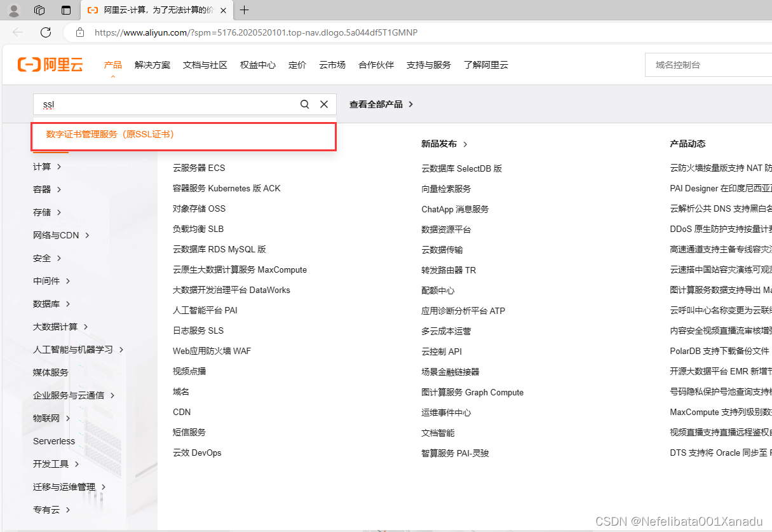The image size is (772, 532).
Task: Expand the 安全 category
Action: [x=47, y=258]
